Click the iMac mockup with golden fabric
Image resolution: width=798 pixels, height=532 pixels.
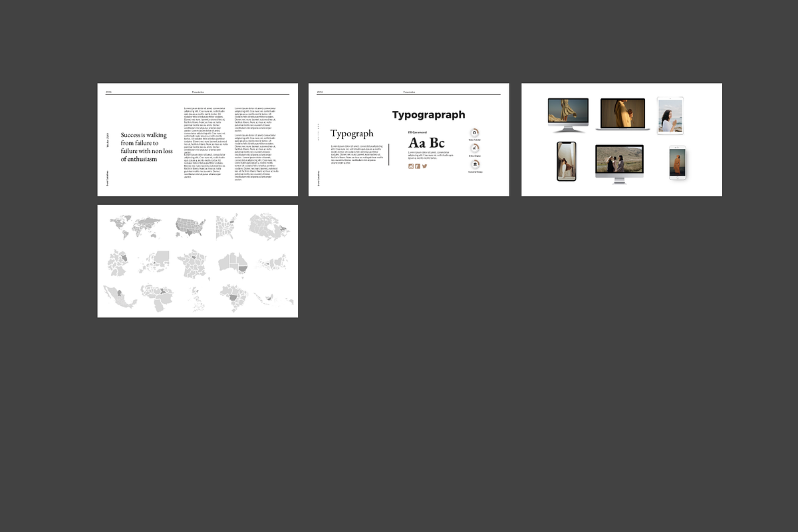568,115
